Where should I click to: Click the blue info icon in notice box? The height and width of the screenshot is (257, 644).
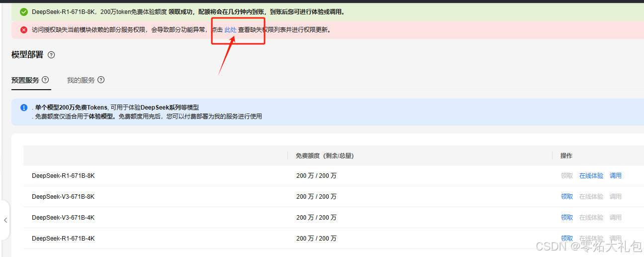tap(24, 108)
